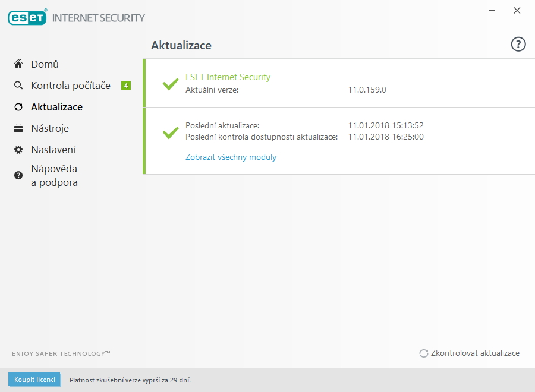
Task: Open the Domů section
Action: click(x=45, y=64)
